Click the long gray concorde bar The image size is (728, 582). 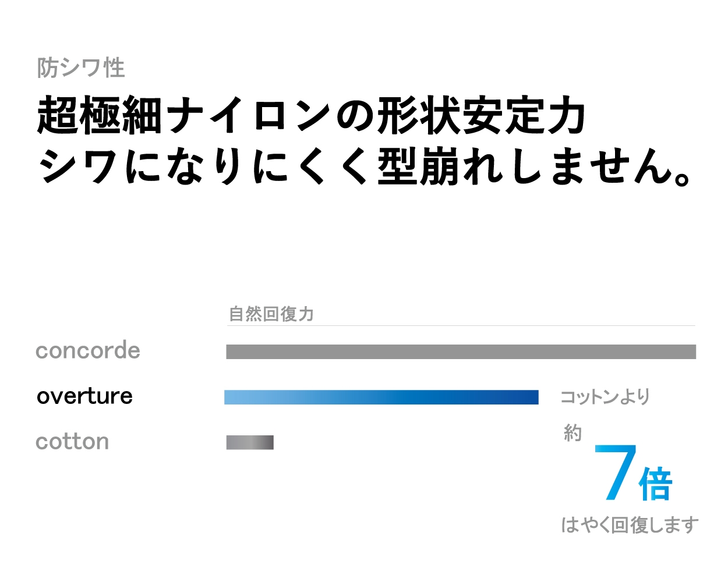[x=461, y=352]
